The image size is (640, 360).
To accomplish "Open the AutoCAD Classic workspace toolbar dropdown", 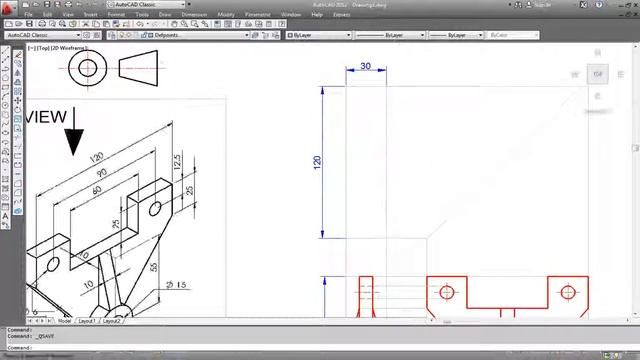I will tap(42, 35).
